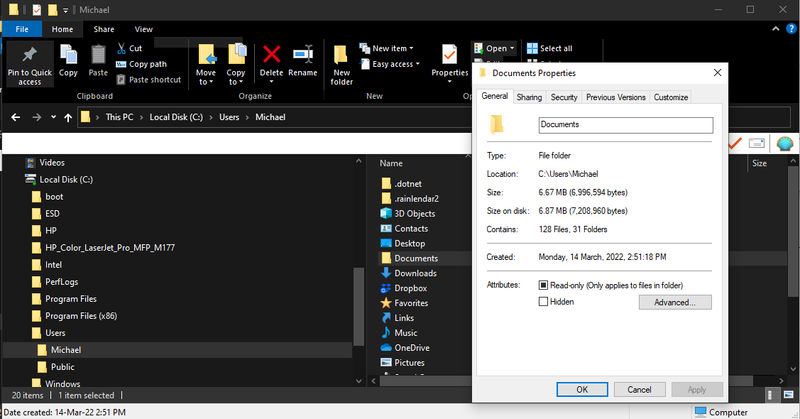This screenshot has width=800, height=419.
Task: Enable the Hidden attribute checkbox
Action: pyautogui.click(x=544, y=301)
